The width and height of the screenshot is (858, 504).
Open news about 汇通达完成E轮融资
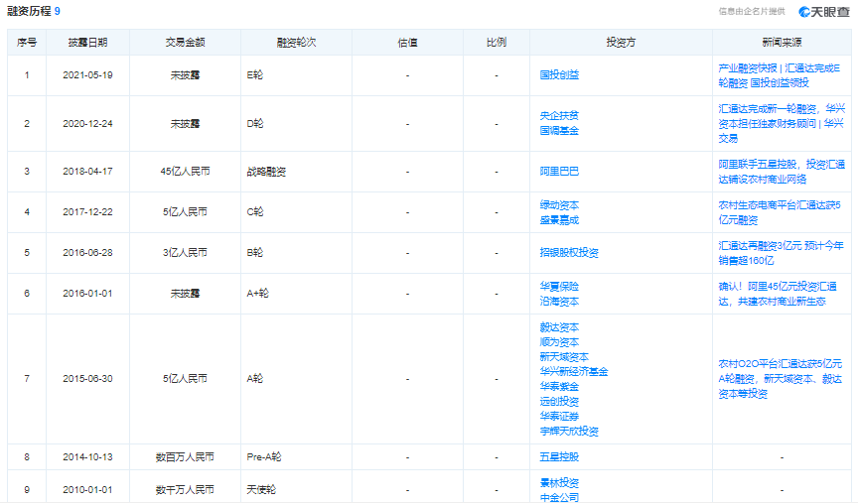pos(780,75)
